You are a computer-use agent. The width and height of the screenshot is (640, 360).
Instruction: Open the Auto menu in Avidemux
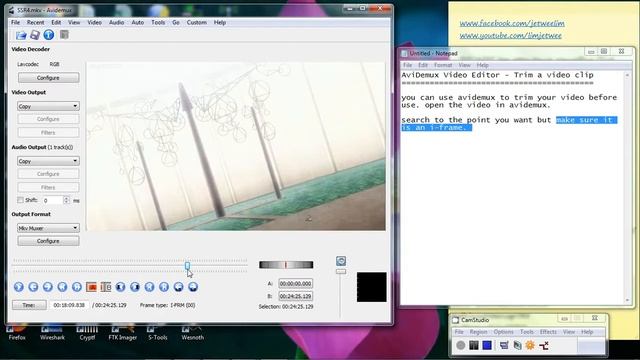(138, 22)
